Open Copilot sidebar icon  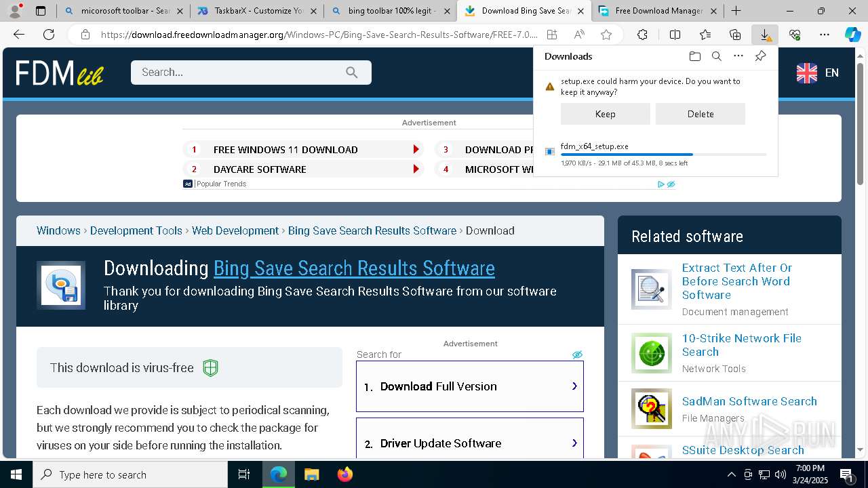point(852,35)
